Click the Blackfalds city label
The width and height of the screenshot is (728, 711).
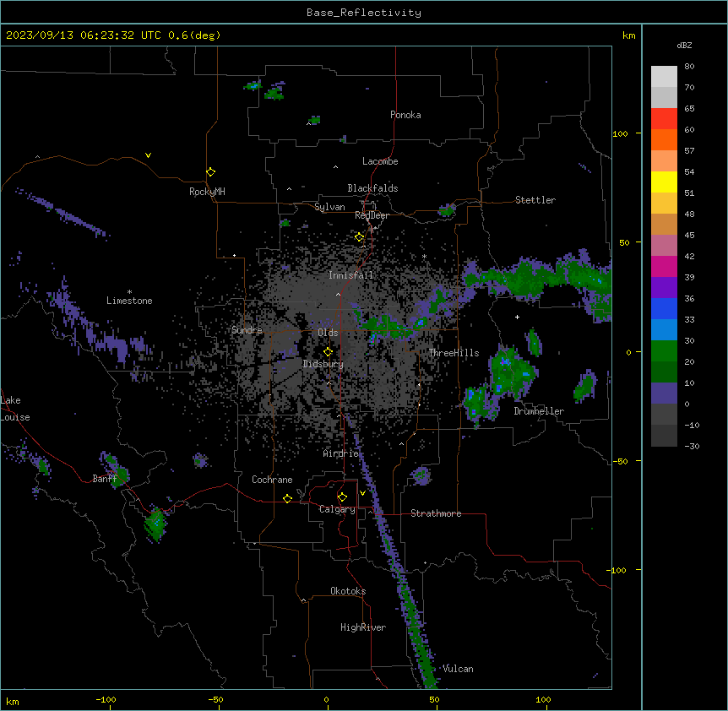tap(372, 188)
